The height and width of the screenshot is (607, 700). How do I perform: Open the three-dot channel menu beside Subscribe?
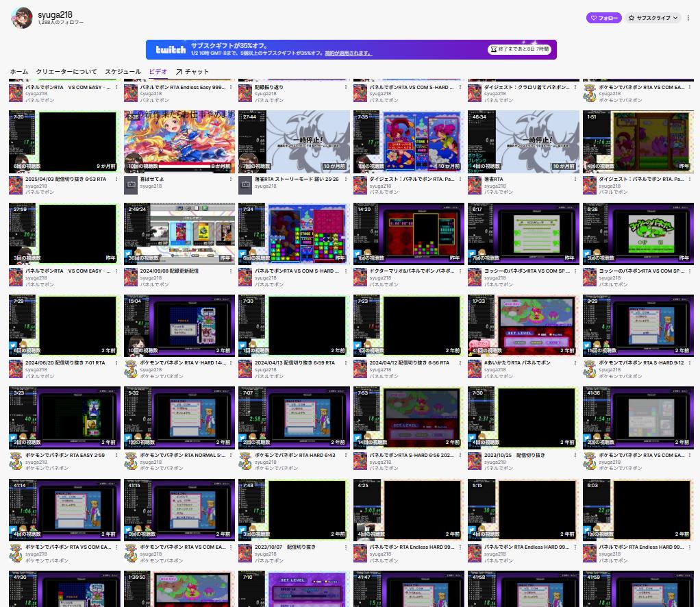pyautogui.click(x=688, y=18)
